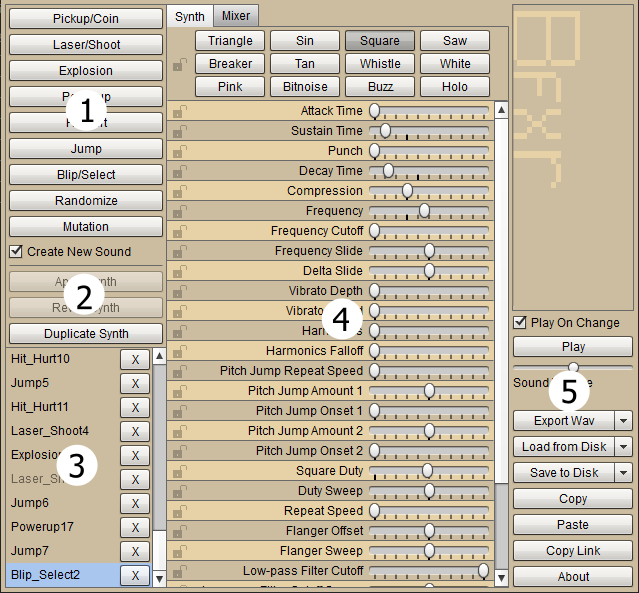Click the Copy Link button

573,551
